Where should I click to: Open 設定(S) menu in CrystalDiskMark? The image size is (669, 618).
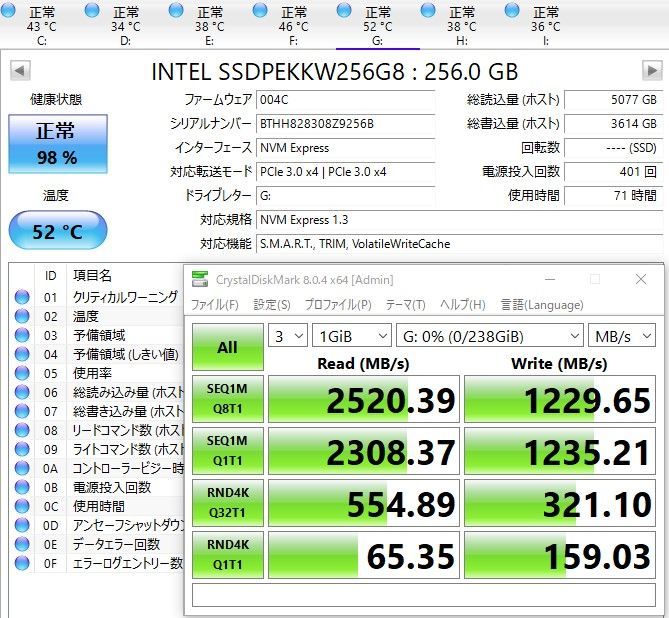tap(272, 305)
